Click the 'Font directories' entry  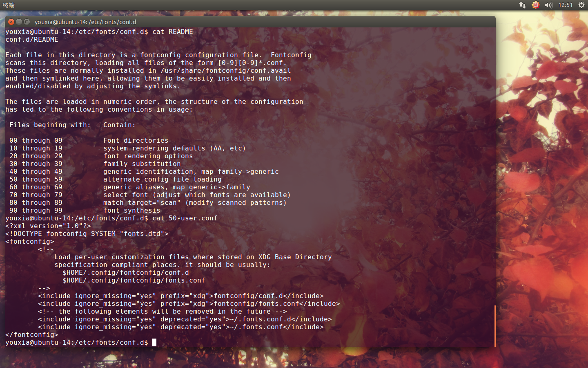136,140
